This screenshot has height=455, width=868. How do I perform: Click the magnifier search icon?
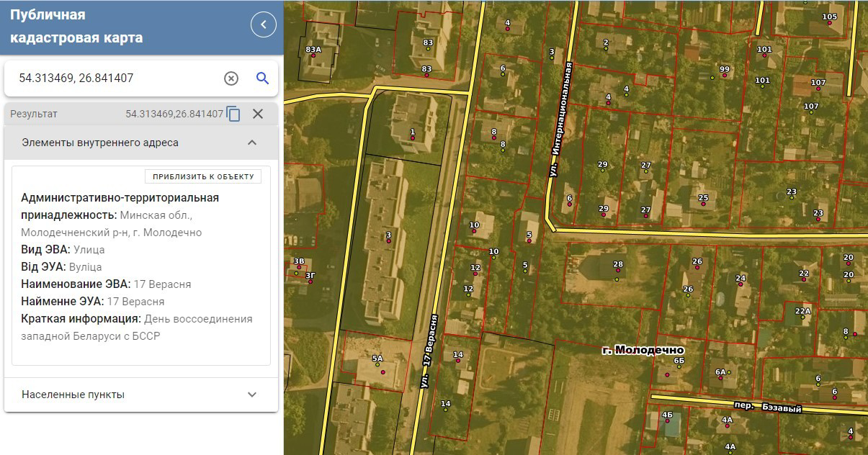point(262,78)
